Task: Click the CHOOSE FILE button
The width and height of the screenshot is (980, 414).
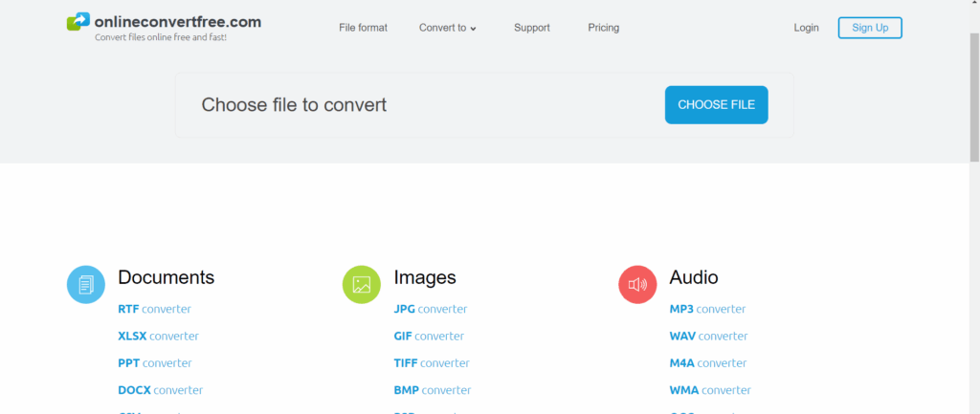Action: pos(716,105)
